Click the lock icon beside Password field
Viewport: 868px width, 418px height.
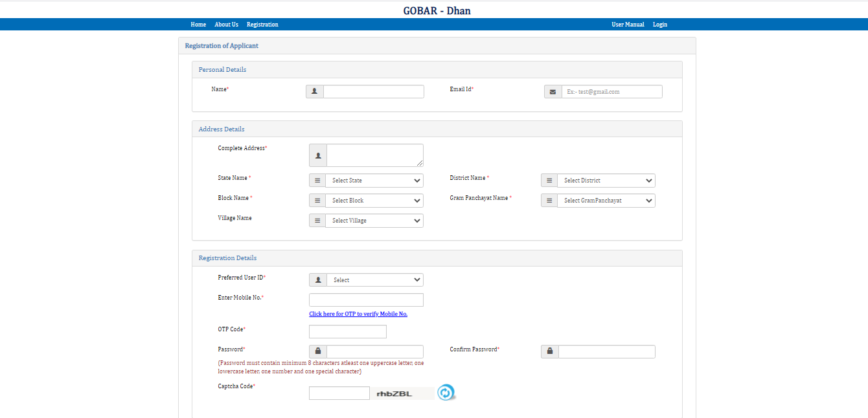[318, 351]
